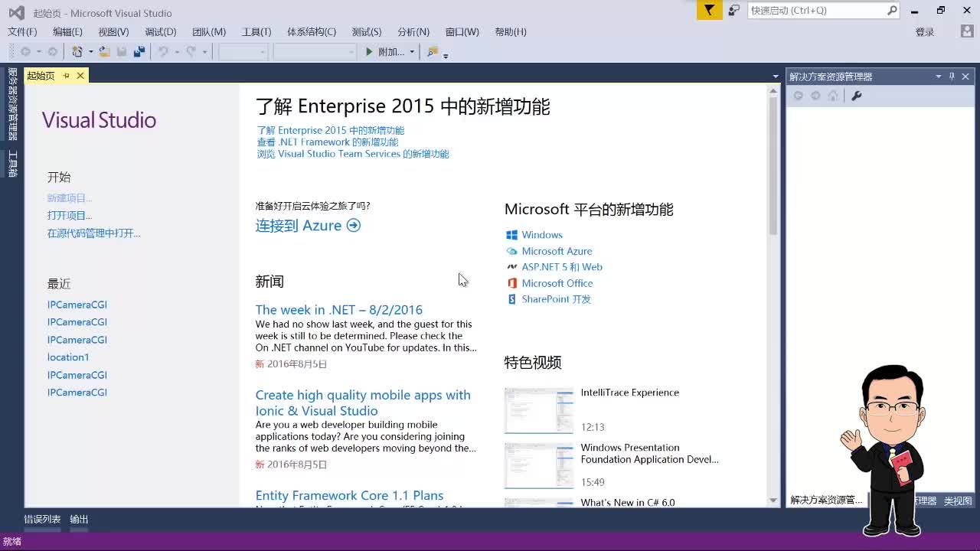
Task: Click 在源代码管理中打开... link
Action: click(94, 233)
